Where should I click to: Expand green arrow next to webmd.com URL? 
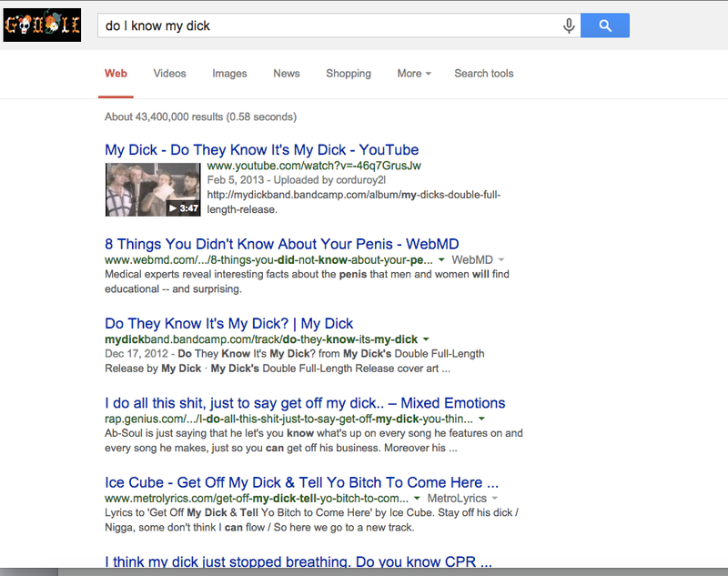click(x=441, y=260)
